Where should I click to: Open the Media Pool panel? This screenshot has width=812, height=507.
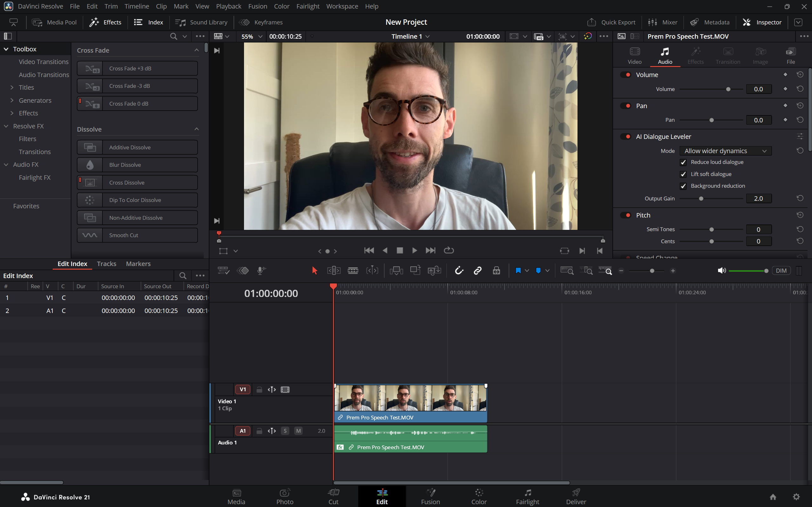54,22
